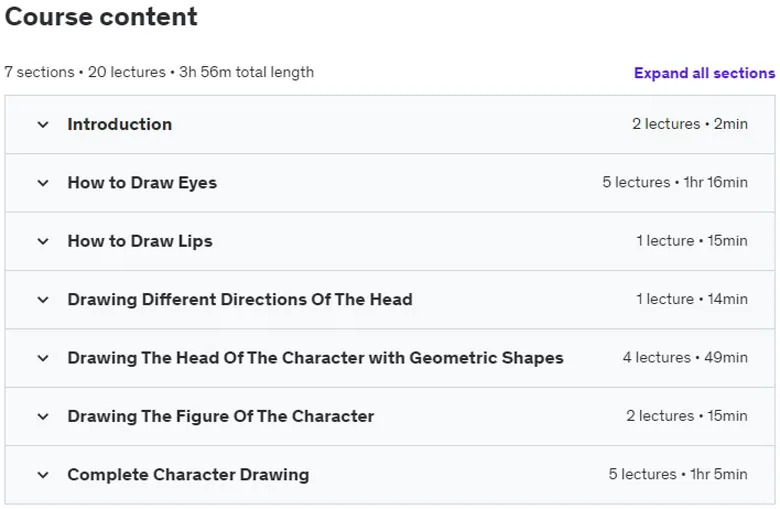Click chevron beside Drawing The Head Of The Character
Image resolution: width=780 pixels, height=509 pixels.
[43, 358]
